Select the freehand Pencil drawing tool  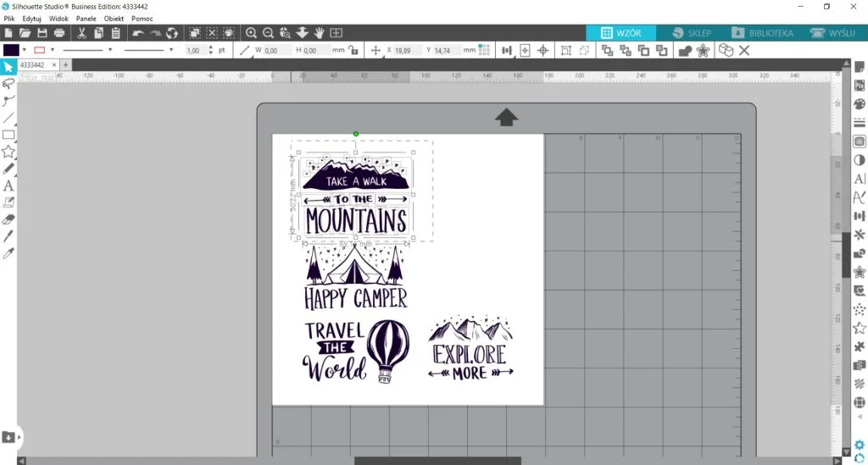pos(8,169)
